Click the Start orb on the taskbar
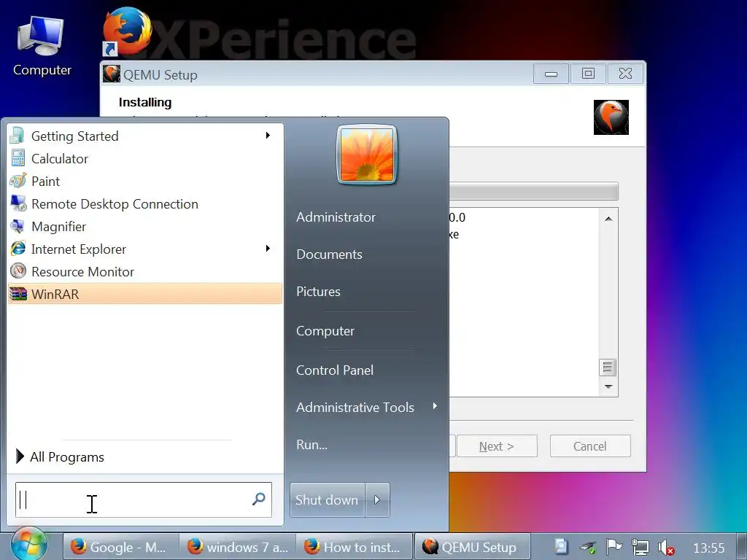Screen dimensions: 747x560 (x=29, y=545)
